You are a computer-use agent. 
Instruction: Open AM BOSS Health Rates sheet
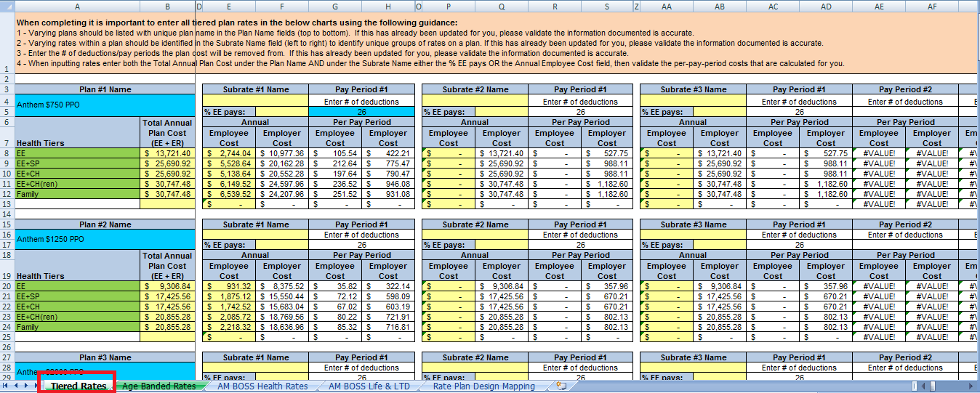262,386
